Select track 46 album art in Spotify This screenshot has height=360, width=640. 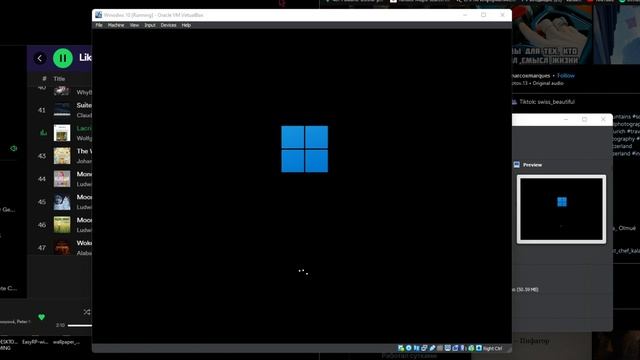pos(62,224)
